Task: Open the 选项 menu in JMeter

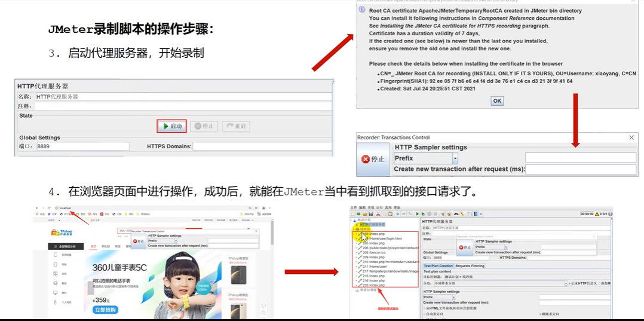Action: (x=388, y=207)
